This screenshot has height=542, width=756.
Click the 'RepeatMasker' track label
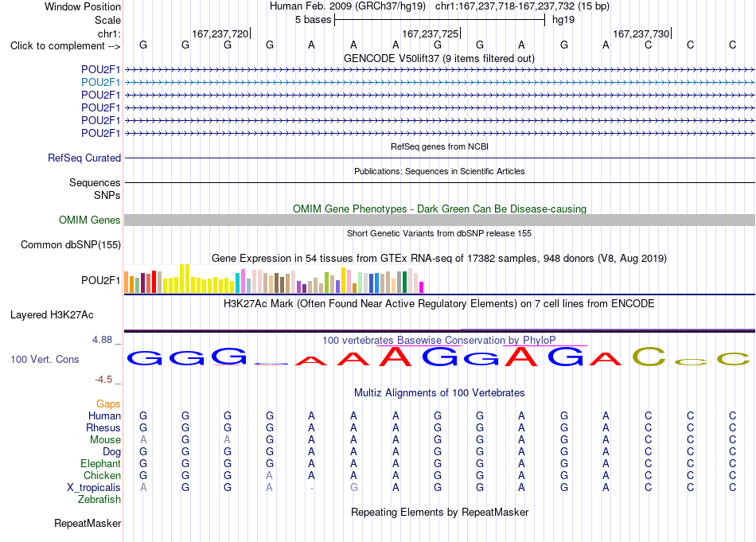tap(88, 523)
